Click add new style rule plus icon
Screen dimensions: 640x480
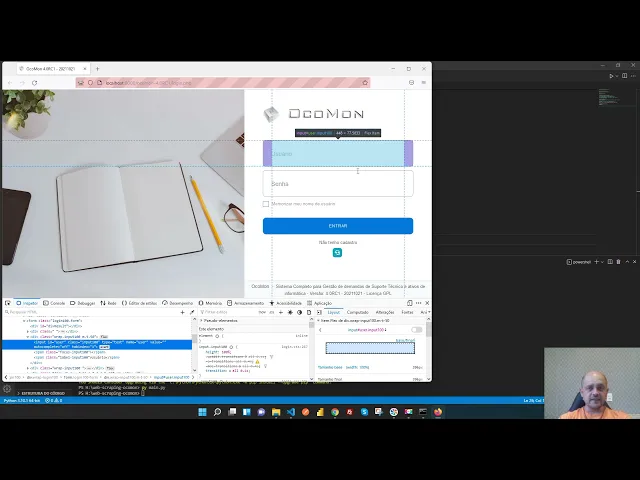[280, 312]
